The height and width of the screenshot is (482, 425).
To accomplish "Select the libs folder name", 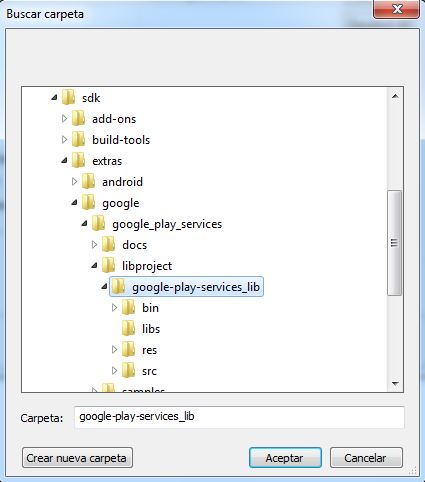I will 151,329.
